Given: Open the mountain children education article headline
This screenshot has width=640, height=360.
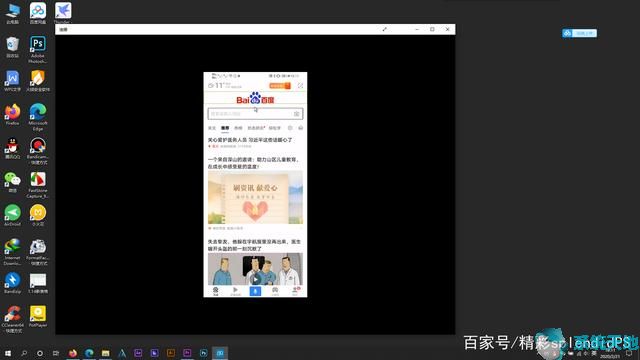Looking at the screenshot, I should coord(253,163).
